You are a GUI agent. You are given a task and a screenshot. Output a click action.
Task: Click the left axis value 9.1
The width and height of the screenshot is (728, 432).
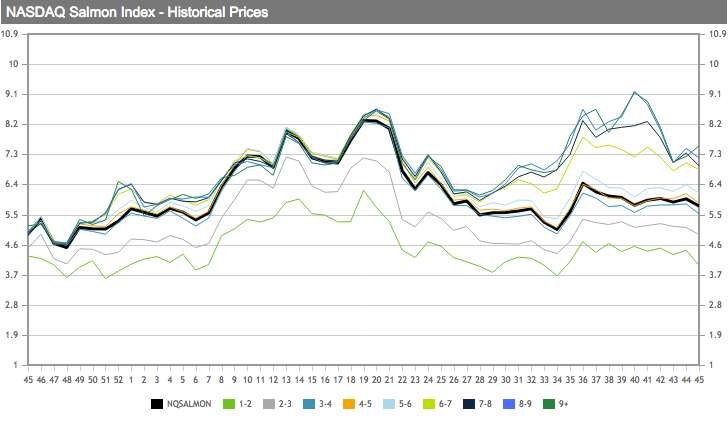12,94
